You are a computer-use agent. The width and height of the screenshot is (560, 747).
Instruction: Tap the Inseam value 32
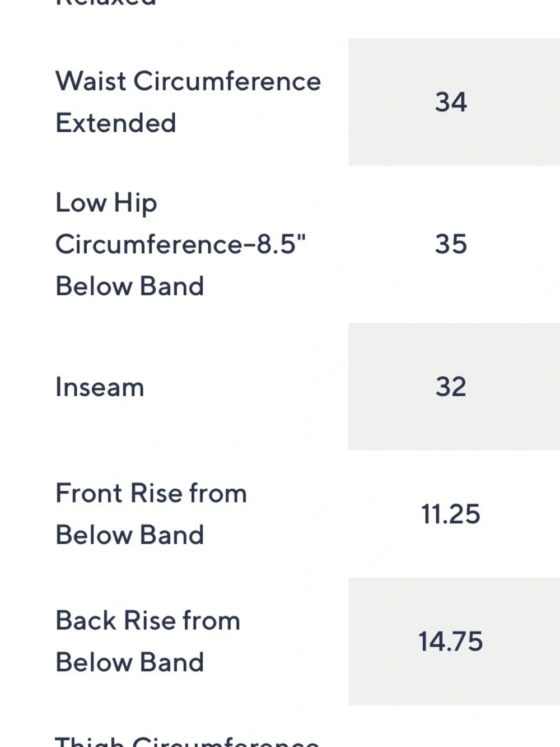tap(451, 387)
